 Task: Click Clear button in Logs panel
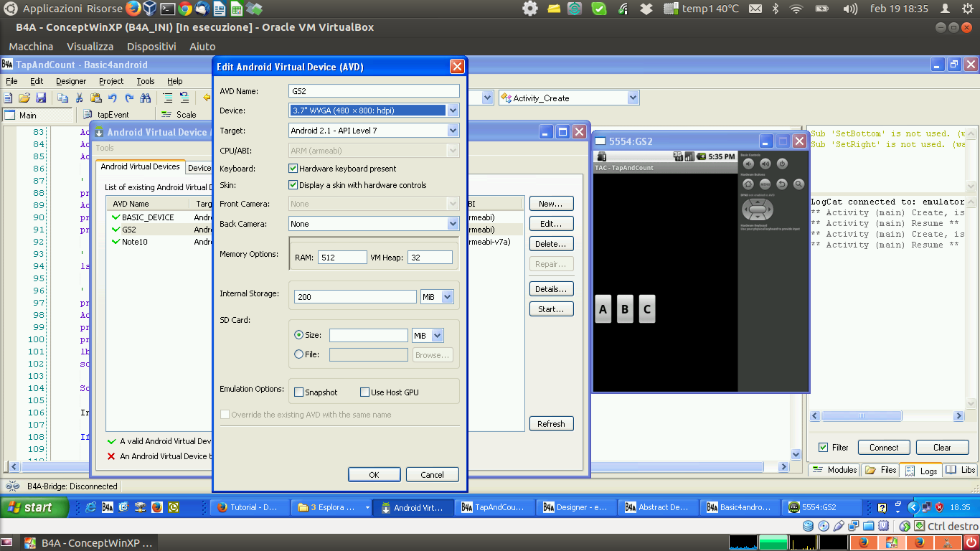tap(942, 448)
